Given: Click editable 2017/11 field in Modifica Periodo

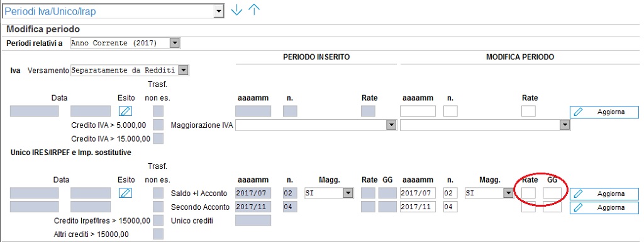Looking at the screenshot, I should [418, 207].
